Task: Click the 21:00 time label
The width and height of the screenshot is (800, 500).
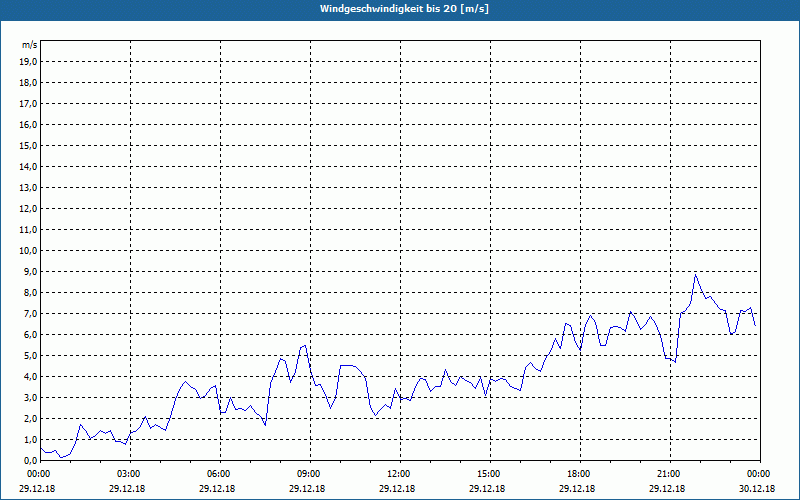Action: pyautogui.click(x=670, y=474)
